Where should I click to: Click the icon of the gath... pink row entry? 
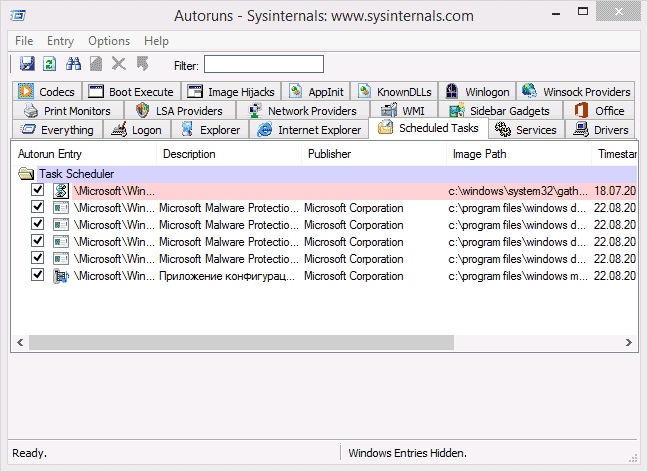tap(61, 191)
